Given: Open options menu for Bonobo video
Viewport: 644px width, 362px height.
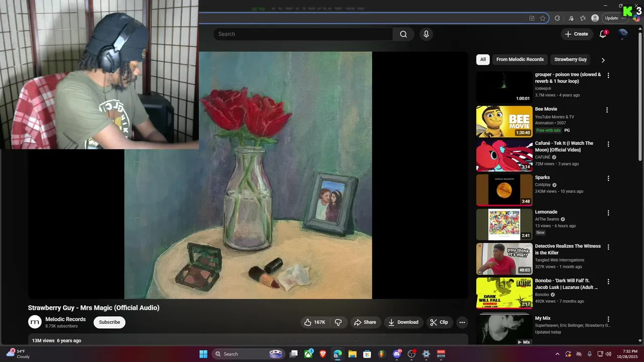Looking at the screenshot, I should 608,282.
